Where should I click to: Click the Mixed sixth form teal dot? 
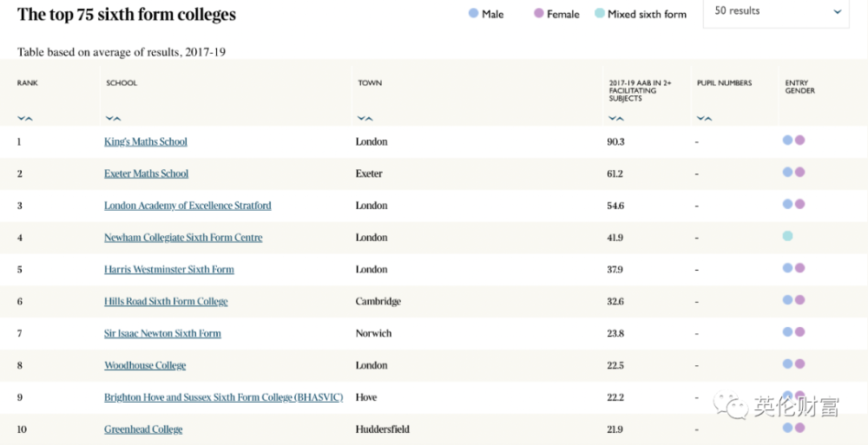pyautogui.click(x=599, y=13)
